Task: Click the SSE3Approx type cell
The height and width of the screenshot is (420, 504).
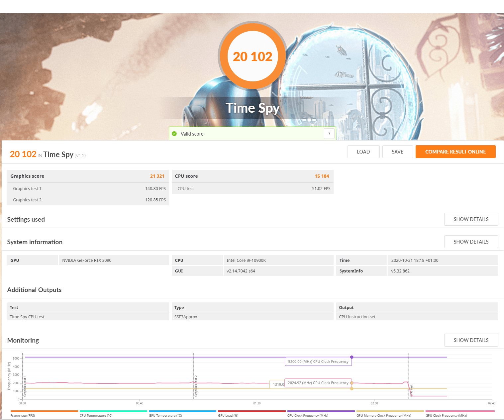Action: (x=252, y=317)
